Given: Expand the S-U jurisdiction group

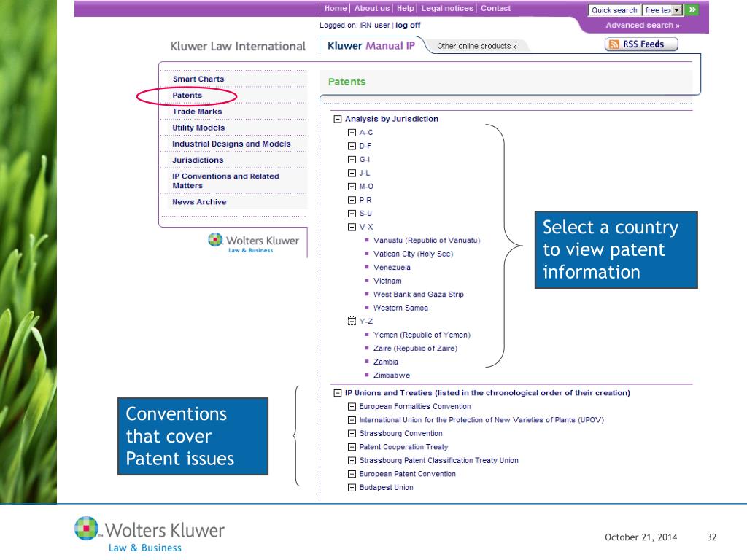Looking at the screenshot, I should click(x=352, y=214).
